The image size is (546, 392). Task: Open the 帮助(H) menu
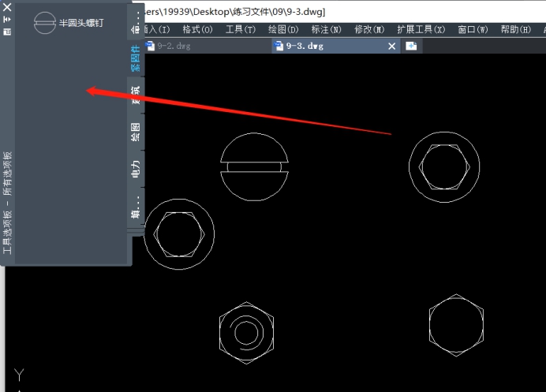515,29
